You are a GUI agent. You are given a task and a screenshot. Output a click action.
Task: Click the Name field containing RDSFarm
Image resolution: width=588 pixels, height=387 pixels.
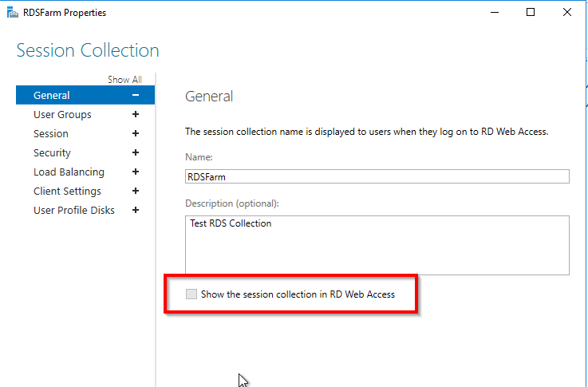tap(377, 176)
